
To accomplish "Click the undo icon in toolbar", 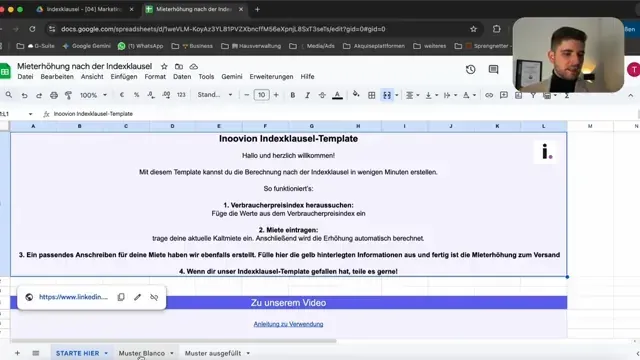I will (24, 95).
